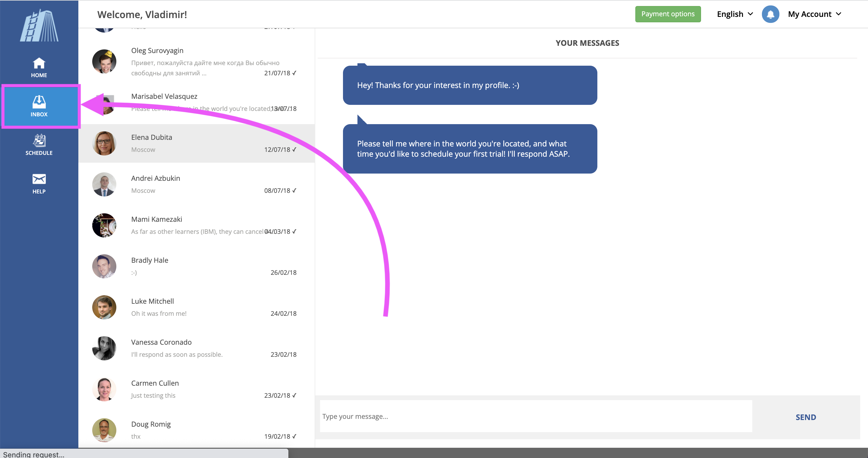Click the building logo at top left
The height and width of the screenshot is (458, 868).
click(x=39, y=26)
